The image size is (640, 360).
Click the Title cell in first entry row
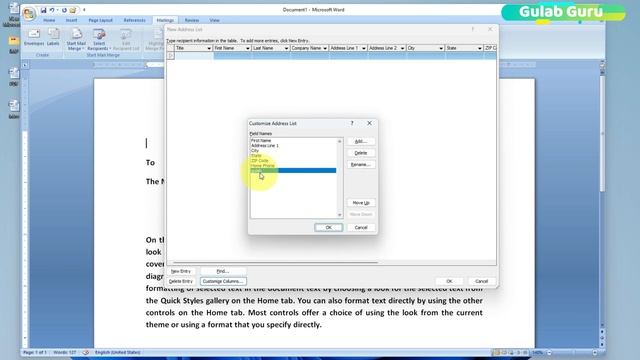194,56
